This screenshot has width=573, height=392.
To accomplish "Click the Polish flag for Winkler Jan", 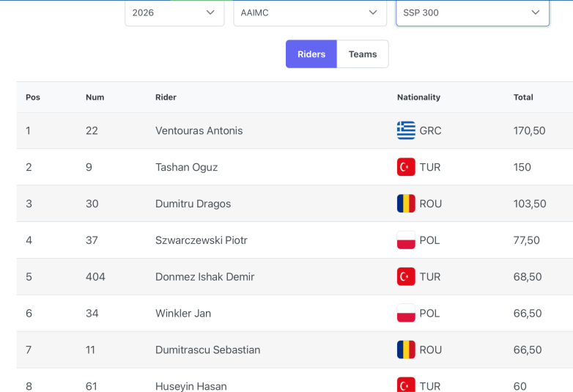I will coord(406,313).
